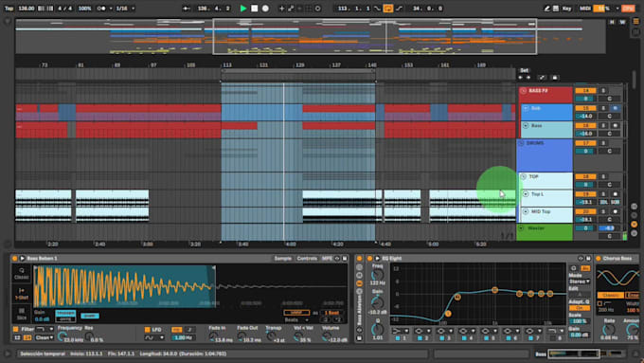This screenshot has height=363, width=644.
Task: Collapse the BASS FX group track
Action: [x=523, y=90]
